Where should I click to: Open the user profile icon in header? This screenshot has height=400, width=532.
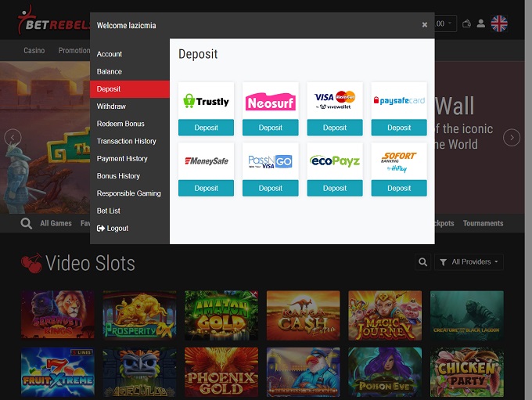click(481, 23)
